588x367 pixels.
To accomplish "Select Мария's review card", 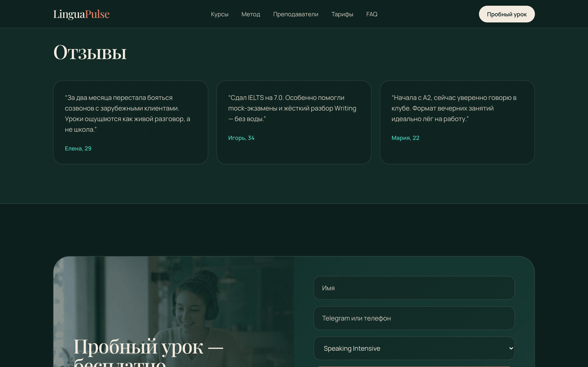I will pos(457,122).
